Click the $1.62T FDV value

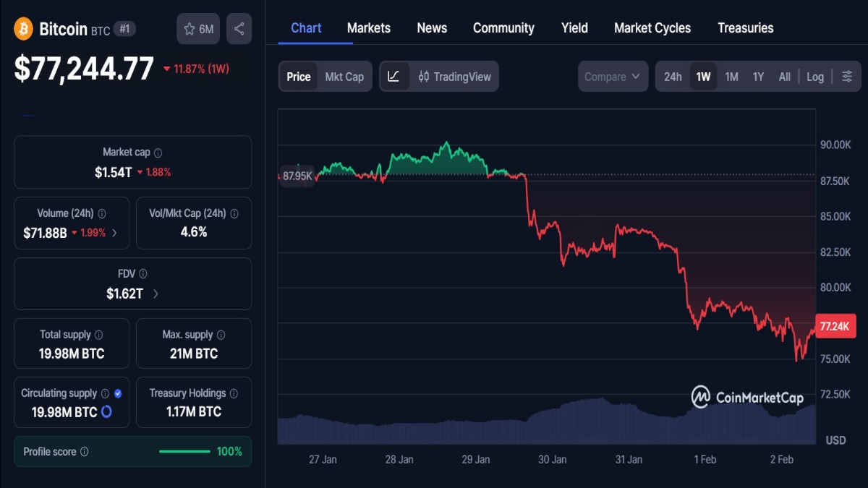click(x=124, y=294)
